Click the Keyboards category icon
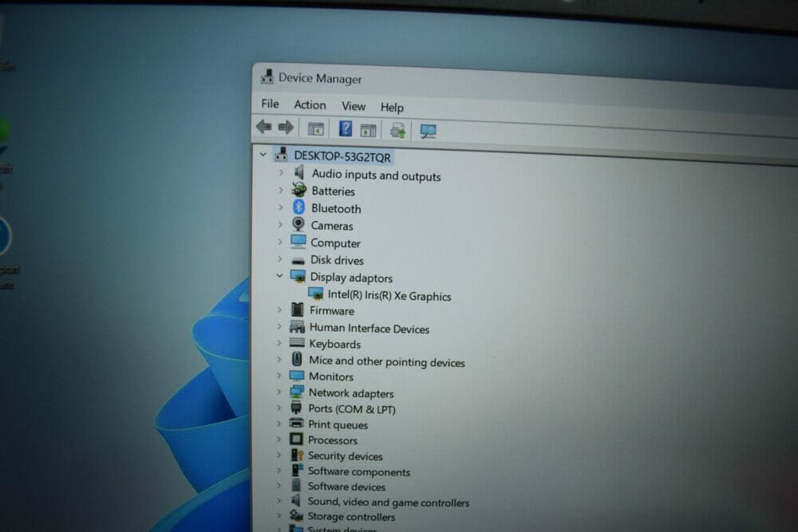 (297, 343)
